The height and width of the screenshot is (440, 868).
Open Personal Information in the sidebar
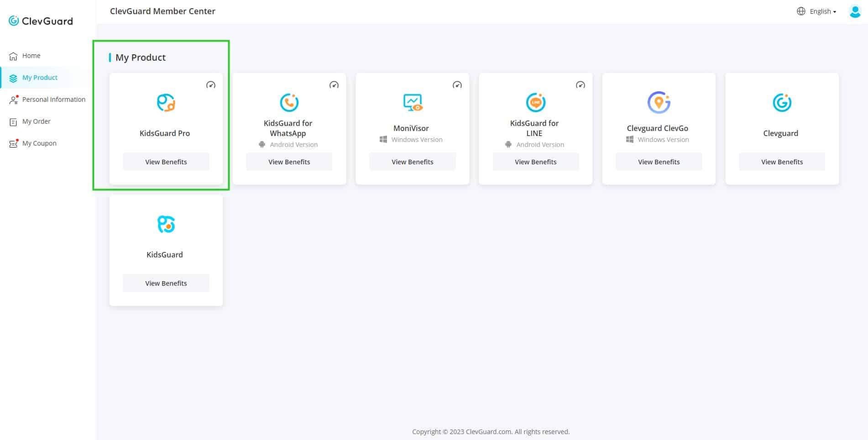53,100
